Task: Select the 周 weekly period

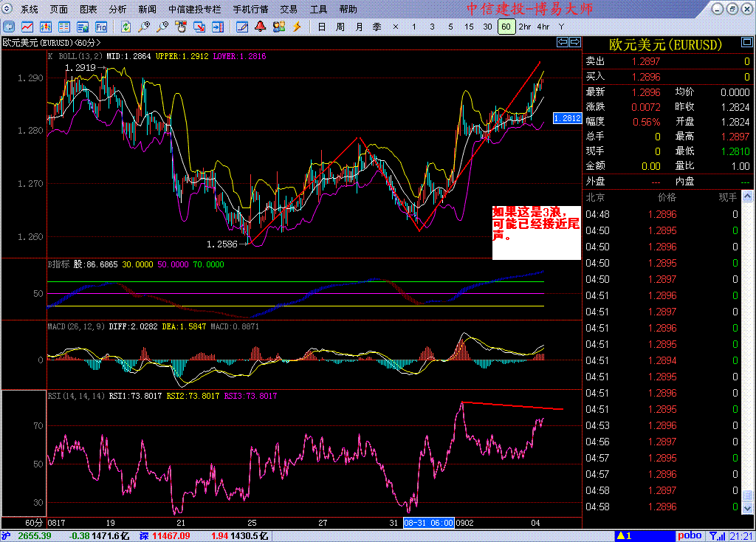Action: tap(340, 27)
